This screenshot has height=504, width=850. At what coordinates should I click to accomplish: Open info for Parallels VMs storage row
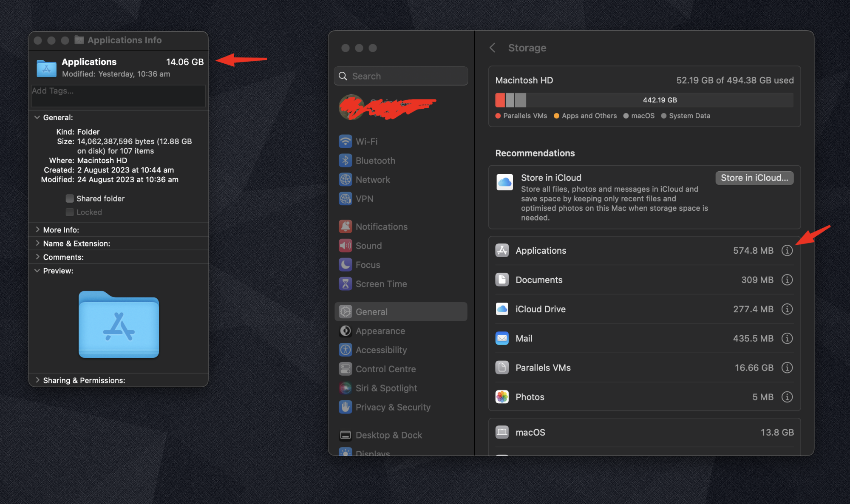787,368
